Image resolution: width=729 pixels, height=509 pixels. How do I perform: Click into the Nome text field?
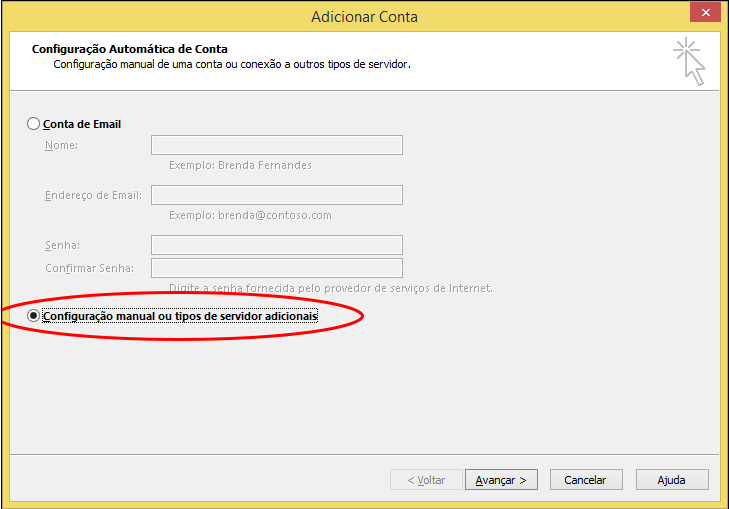pyautogui.click(x=277, y=145)
